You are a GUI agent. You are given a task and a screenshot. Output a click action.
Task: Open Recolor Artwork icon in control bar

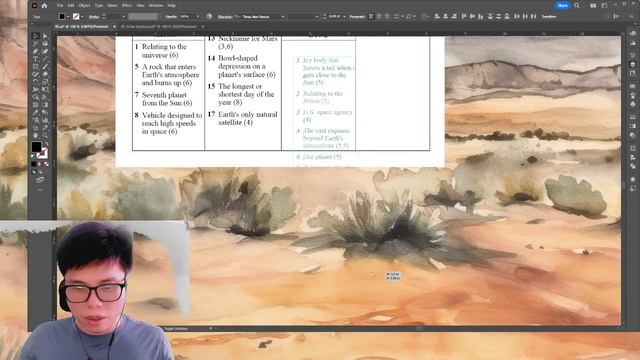[209, 16]
